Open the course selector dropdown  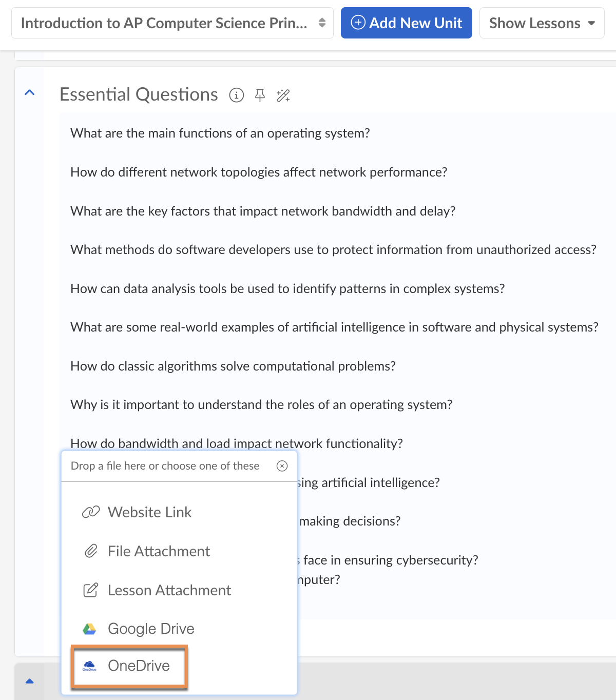pyautogui.click(x=172, y=23)
